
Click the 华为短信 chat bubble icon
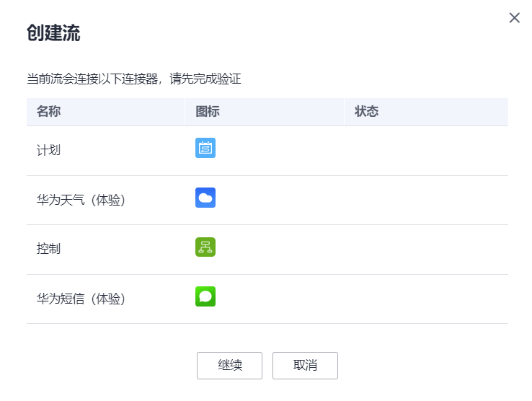tap(205, 296)
